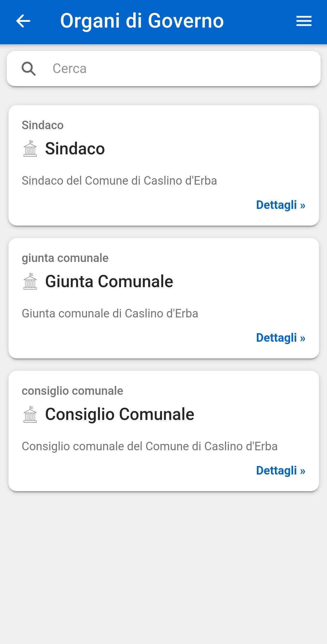Focus the Cerca search field
This screenshot has height=644, width=327.
click(x=163, y=69)
